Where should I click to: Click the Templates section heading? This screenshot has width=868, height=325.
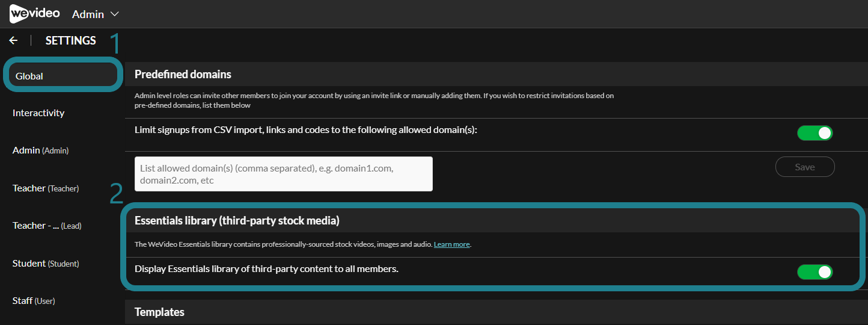pos(159,312)
